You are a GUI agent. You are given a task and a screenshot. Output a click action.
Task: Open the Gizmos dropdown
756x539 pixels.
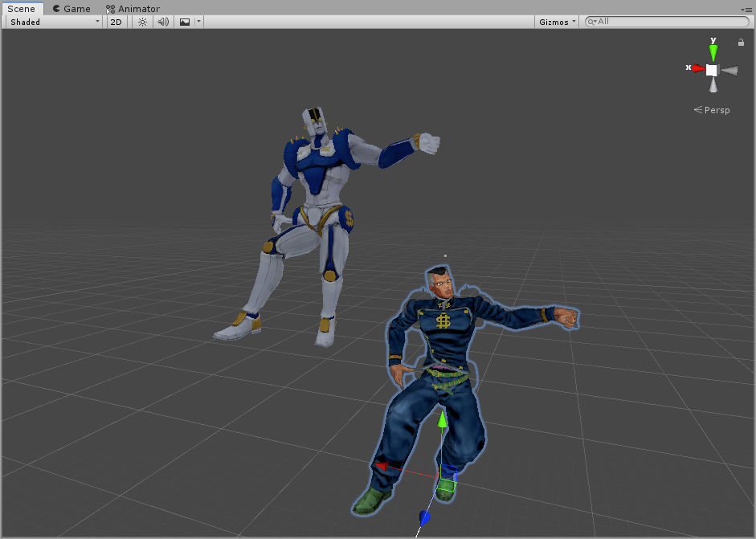click(557, 22)
